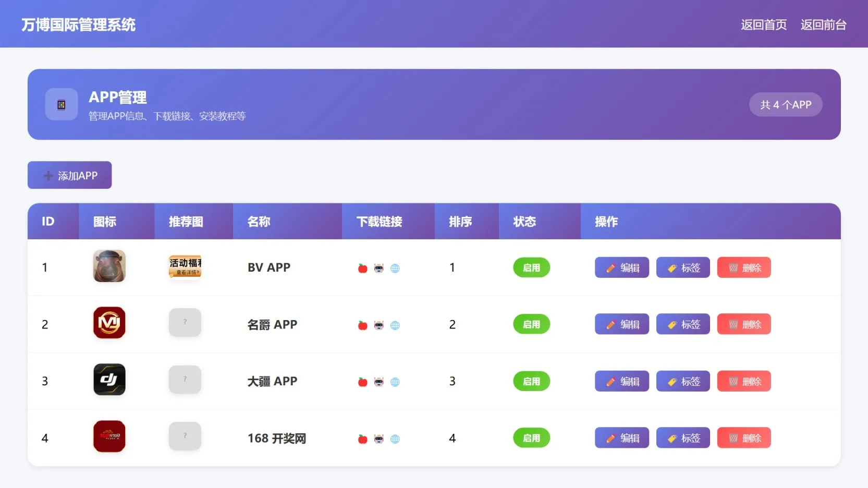Click the iOS apple download icon for BV APP
The width and height of the screenshot is (868, 488).
(x=362, y=268)
